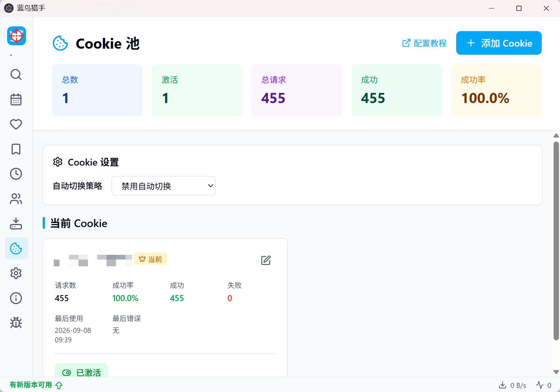560x392 pixels.
Task: Click the download speed icon in status bar
Action: tap(503, 385)
